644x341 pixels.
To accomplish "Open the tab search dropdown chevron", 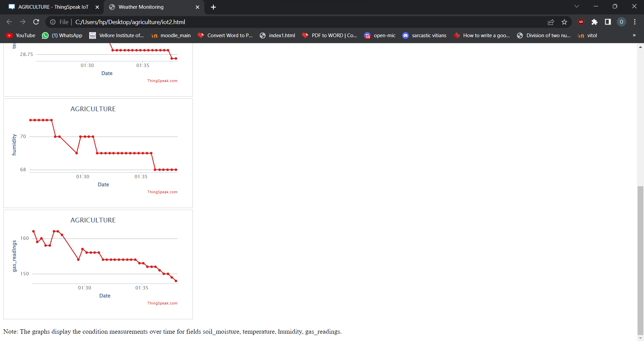I will click(x=577, y=6).
